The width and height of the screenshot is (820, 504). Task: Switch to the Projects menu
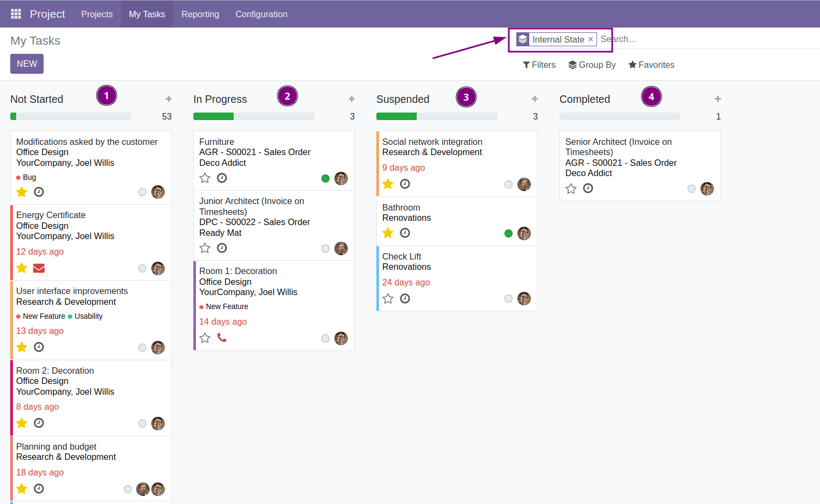[x=97, y=13]
